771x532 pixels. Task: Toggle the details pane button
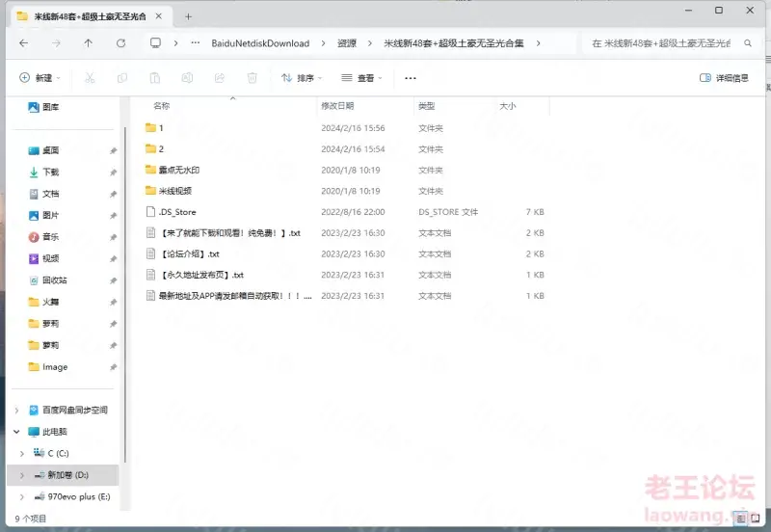724,78
